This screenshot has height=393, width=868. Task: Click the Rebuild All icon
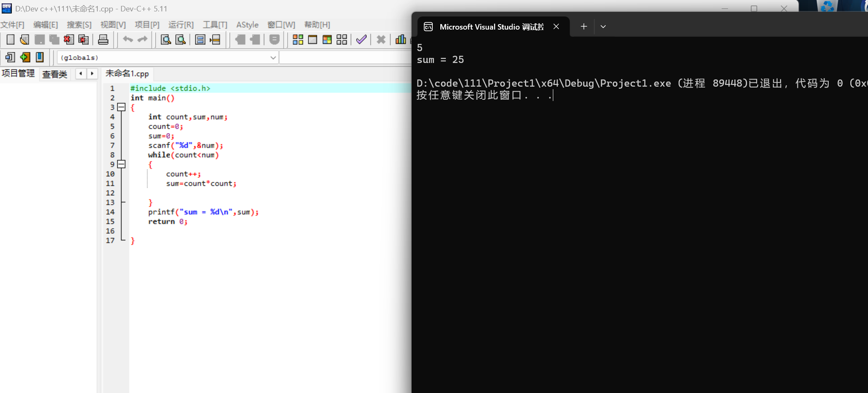[342, 40]
